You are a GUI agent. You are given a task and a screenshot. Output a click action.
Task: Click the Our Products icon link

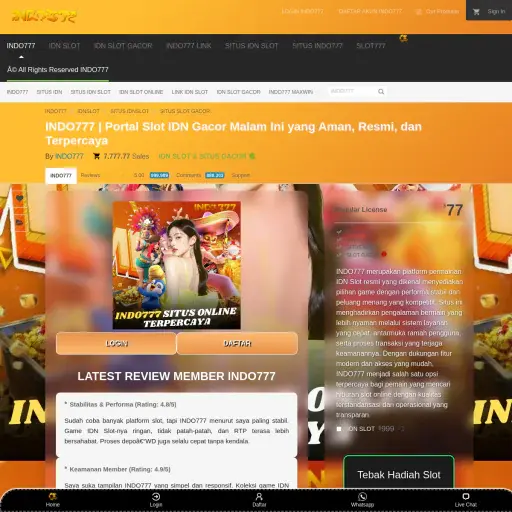(x=419, y=12)
